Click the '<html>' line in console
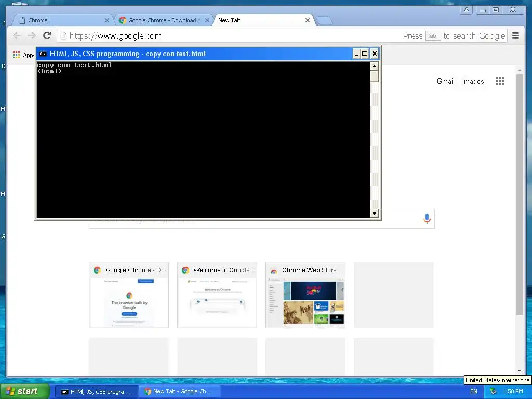This screenshot has height=399, width=532. (x=49, y=71)
